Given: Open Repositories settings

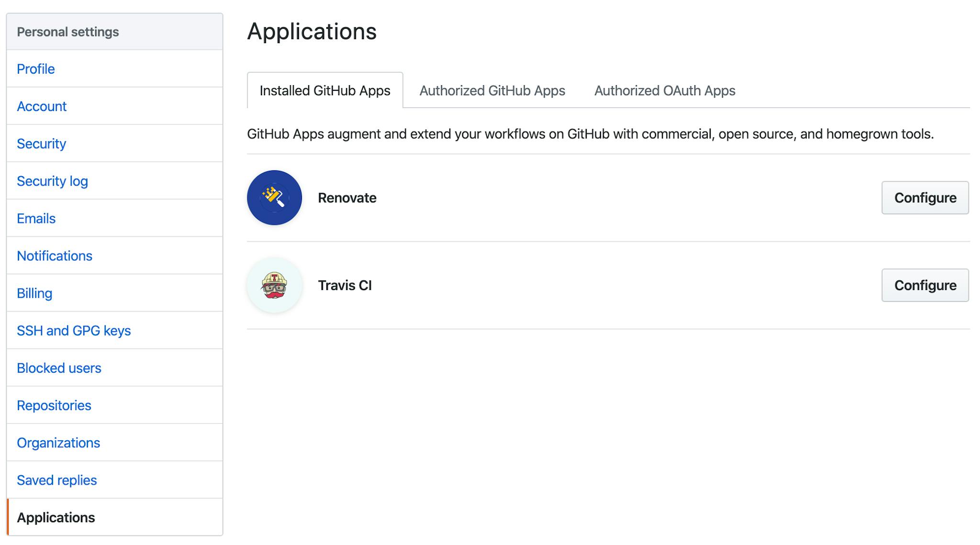Looking at the screenshot, I should (x=54, y=405).
